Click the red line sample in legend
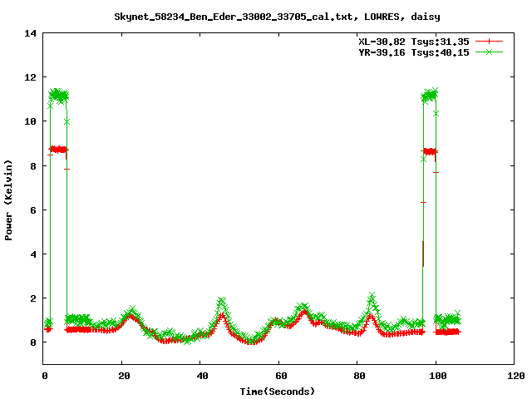532x399 pixels. pos(489,42)
